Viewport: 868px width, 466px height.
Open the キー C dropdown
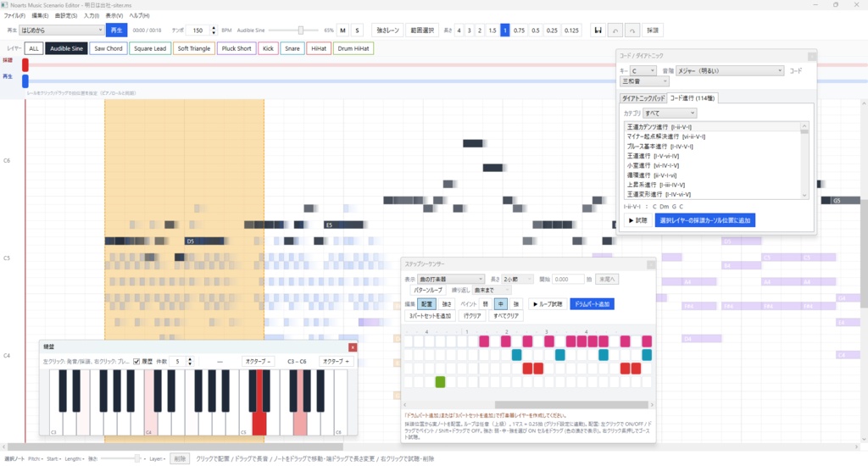click(x=643, y=71)
